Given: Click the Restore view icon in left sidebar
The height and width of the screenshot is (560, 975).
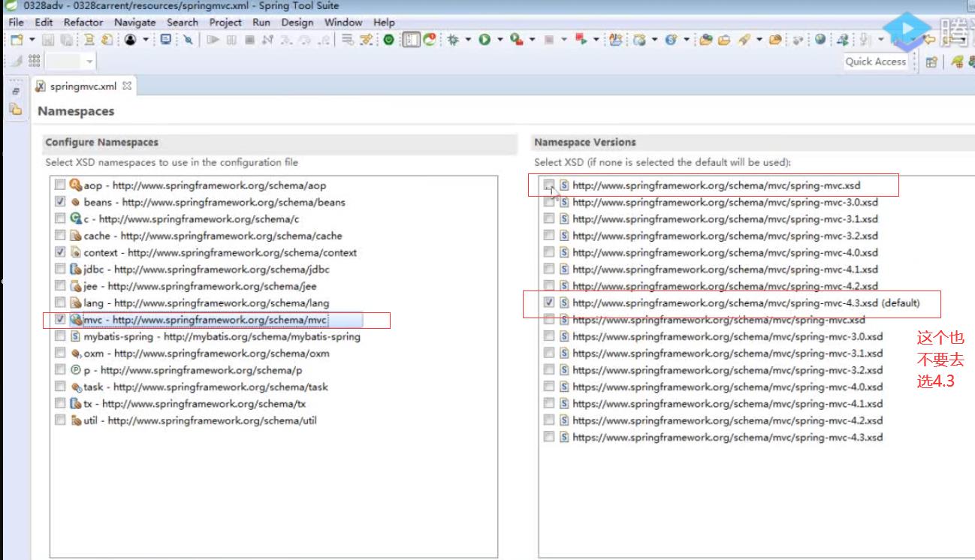Looking at the screenshot, I should 15,92.
